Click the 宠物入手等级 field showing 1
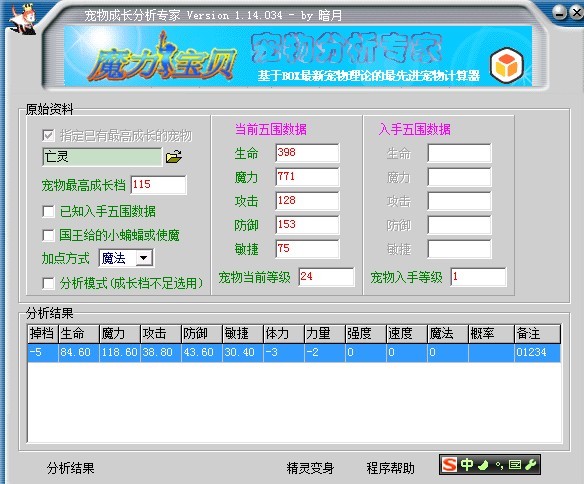Screen dimensions: 584x484 478,277
